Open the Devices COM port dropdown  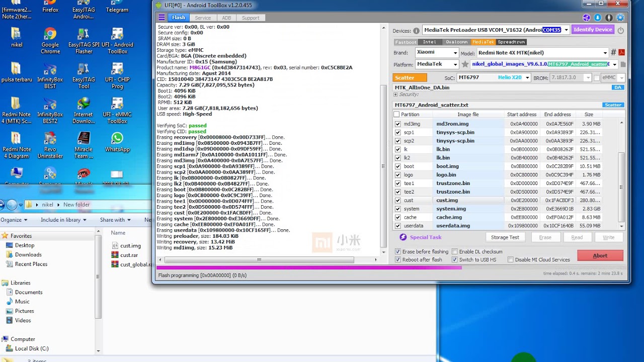[x=566, y=30]
